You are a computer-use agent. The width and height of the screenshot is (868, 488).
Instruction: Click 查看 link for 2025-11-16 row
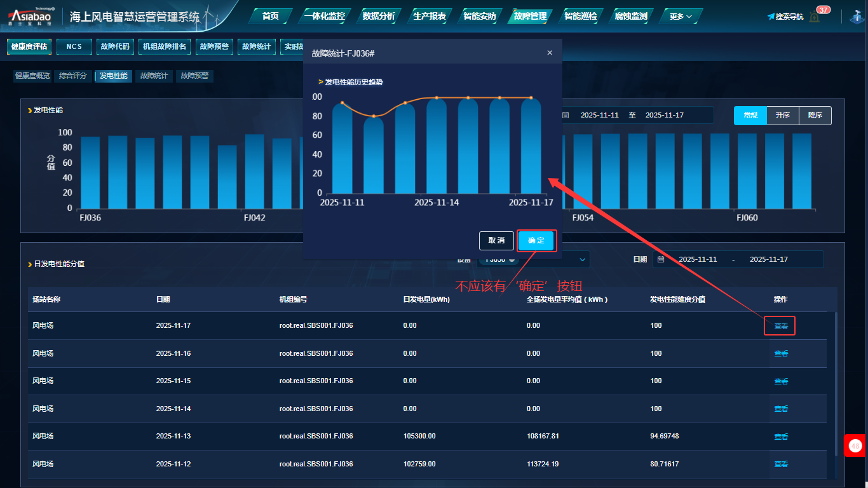coord(781,353)
